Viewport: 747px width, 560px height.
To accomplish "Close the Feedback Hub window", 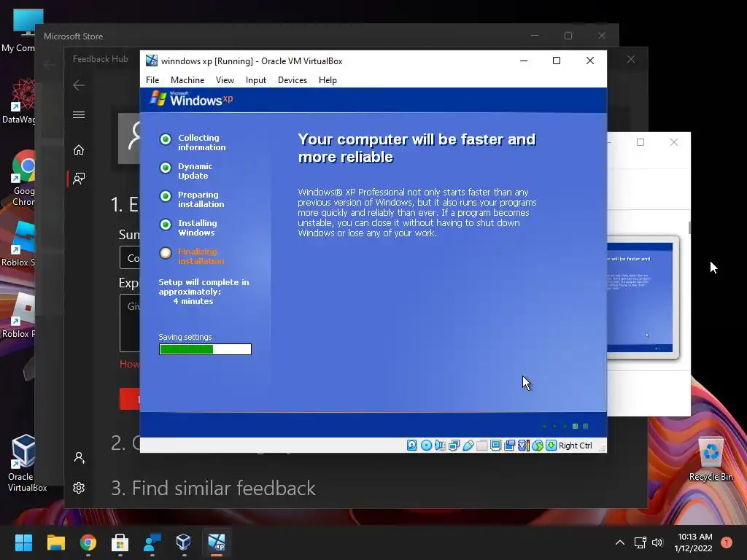I will (631, 59).
